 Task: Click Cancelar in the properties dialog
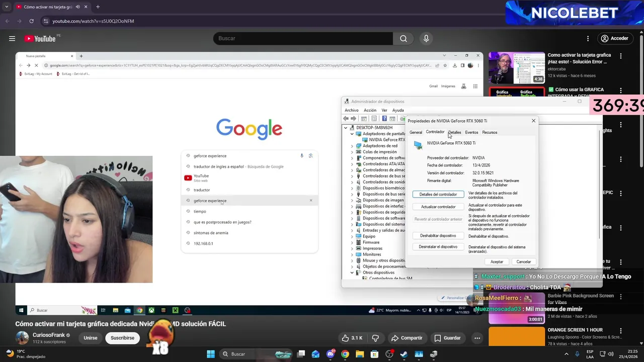point(524,261)
